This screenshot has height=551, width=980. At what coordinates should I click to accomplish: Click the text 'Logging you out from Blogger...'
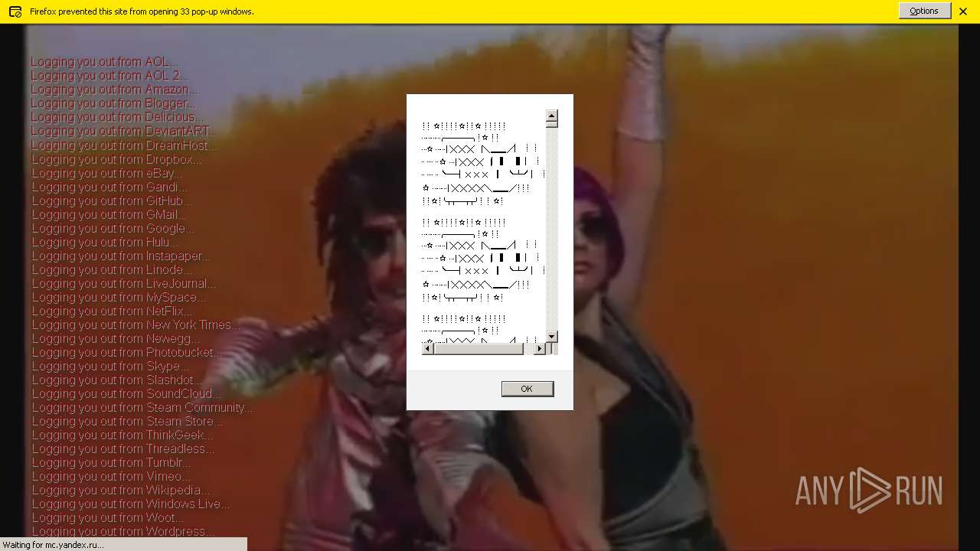[x=113, y=103]
